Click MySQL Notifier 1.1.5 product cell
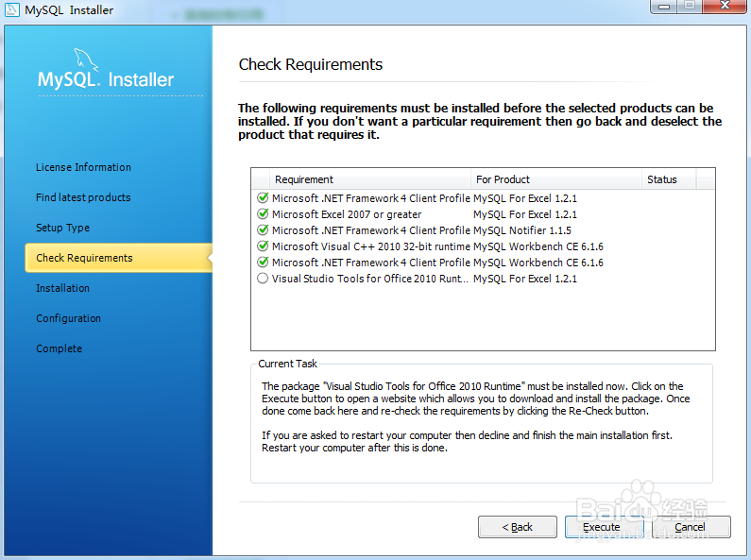The image size is (751, 560). [522, 230]
